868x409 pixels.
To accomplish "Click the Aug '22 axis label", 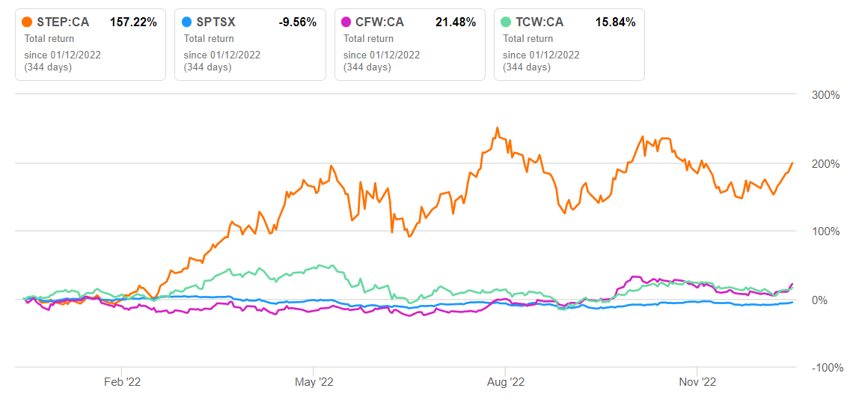I will pos(506,382).
